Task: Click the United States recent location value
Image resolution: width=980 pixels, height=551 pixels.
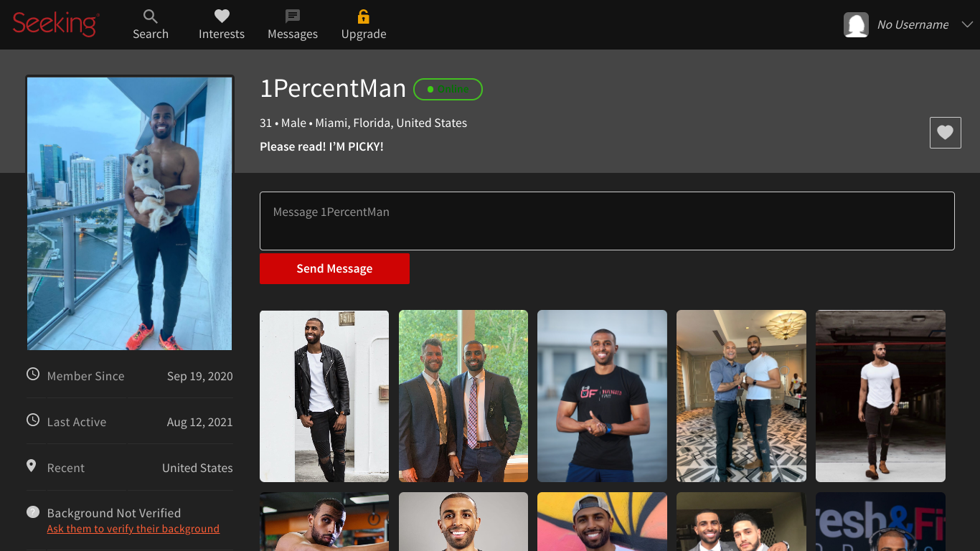Action: pos(197,468)
